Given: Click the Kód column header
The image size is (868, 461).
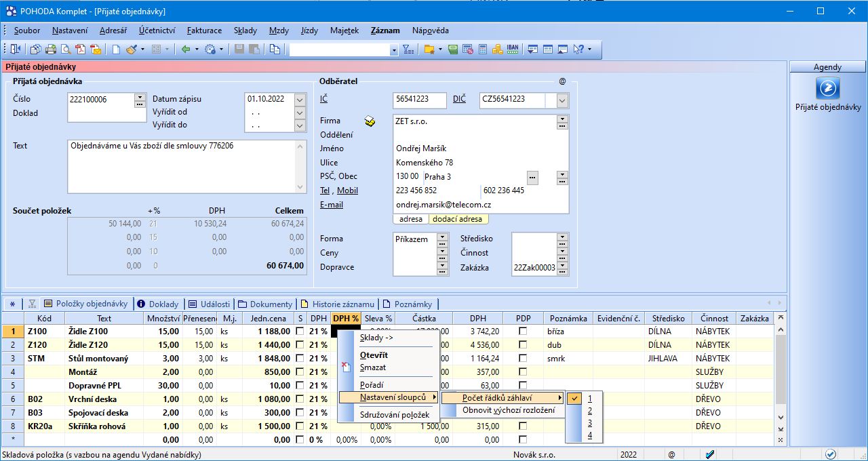Looking at the screenshot, I should [x=45, y=318].
